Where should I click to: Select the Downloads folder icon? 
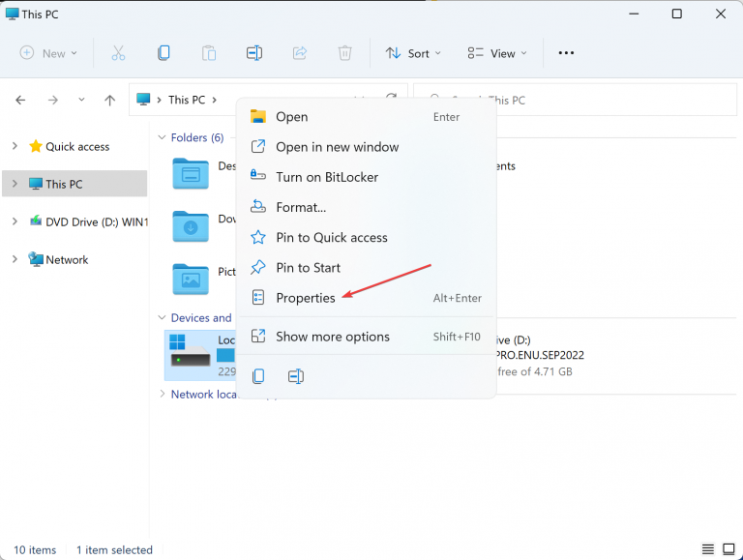(x=191, y=226)
